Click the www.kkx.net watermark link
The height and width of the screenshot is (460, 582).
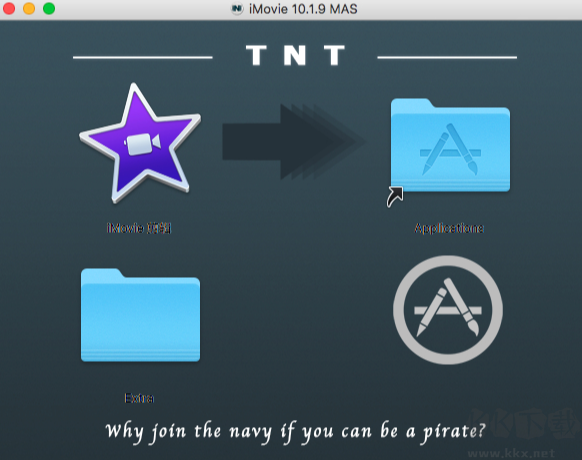[511, 453]
